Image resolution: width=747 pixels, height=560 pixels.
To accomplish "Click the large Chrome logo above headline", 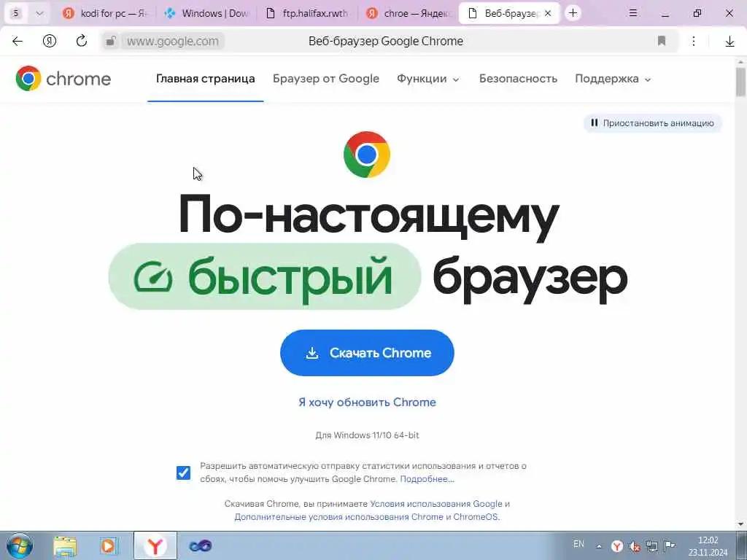I will click(x=367, y=155).
